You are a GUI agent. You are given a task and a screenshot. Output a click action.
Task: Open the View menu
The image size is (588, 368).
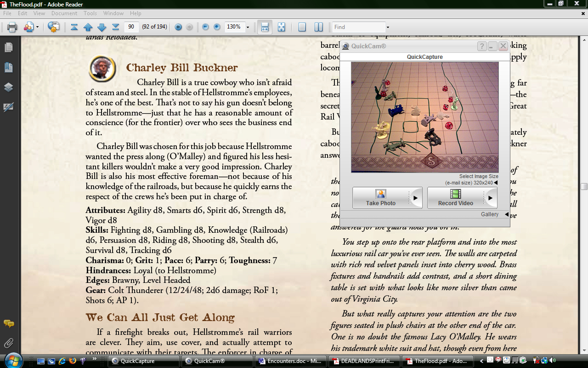click(x=39, y=13)
